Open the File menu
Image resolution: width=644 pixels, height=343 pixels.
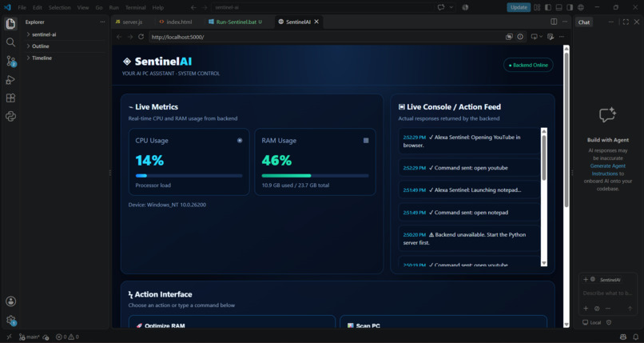(x=22, y=7)
